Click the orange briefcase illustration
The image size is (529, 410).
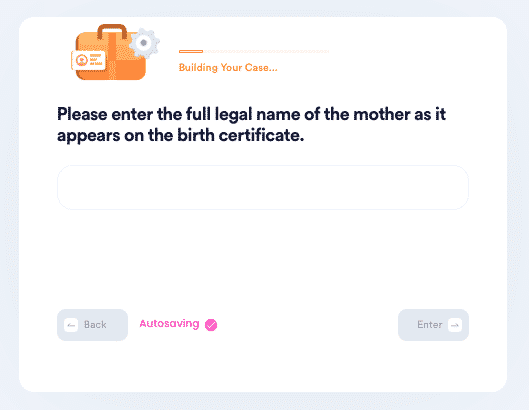[x=111, y=56]
